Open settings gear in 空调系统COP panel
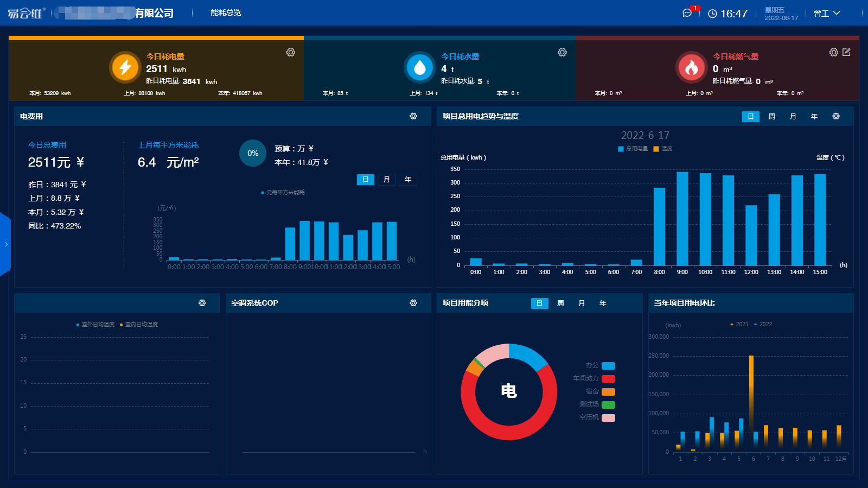Image resolution: width=868 pixels, height=488 pixels. click(413, 303)
